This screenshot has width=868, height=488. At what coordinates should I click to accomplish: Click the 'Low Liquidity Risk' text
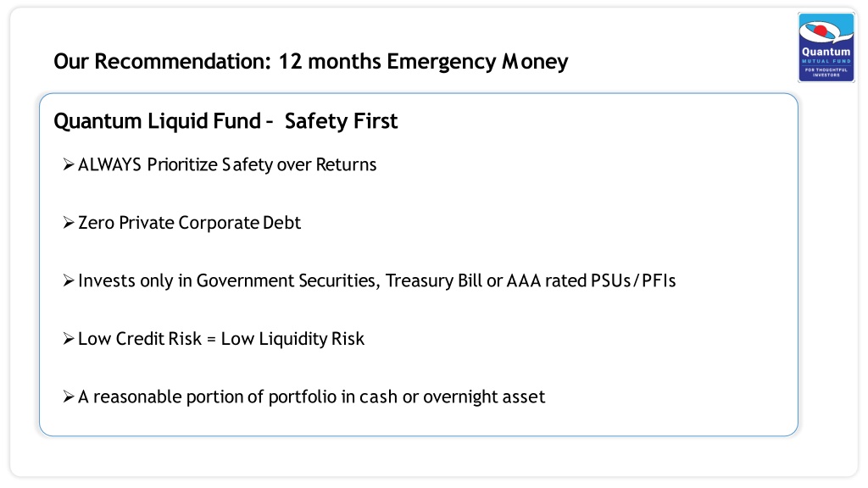[x=292, y=339]
